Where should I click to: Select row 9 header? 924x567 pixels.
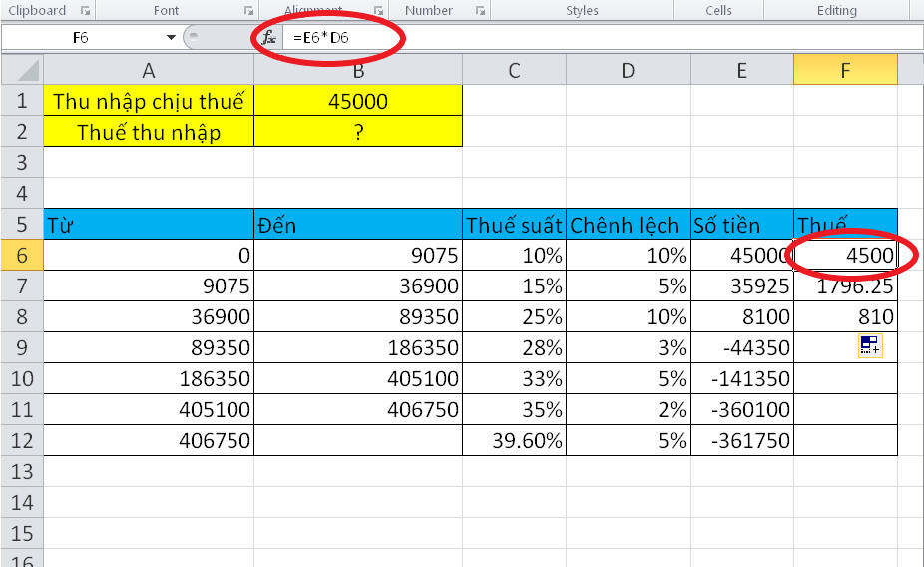tap(22, 347)
